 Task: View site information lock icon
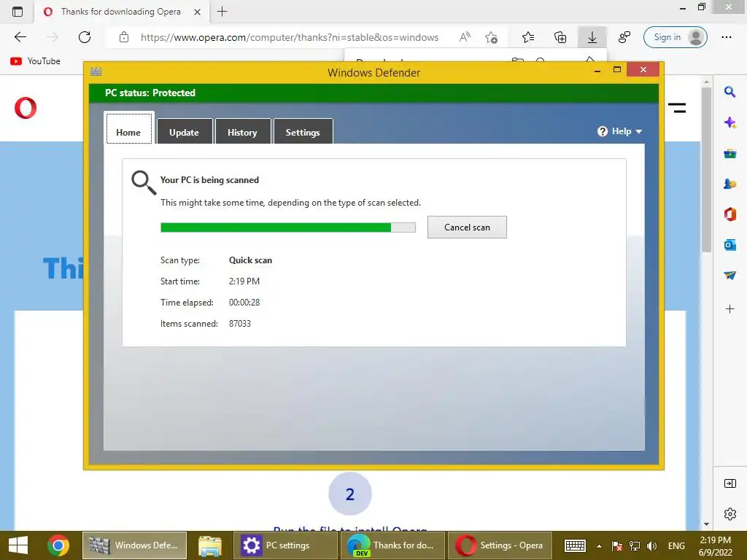pos(124,37)
